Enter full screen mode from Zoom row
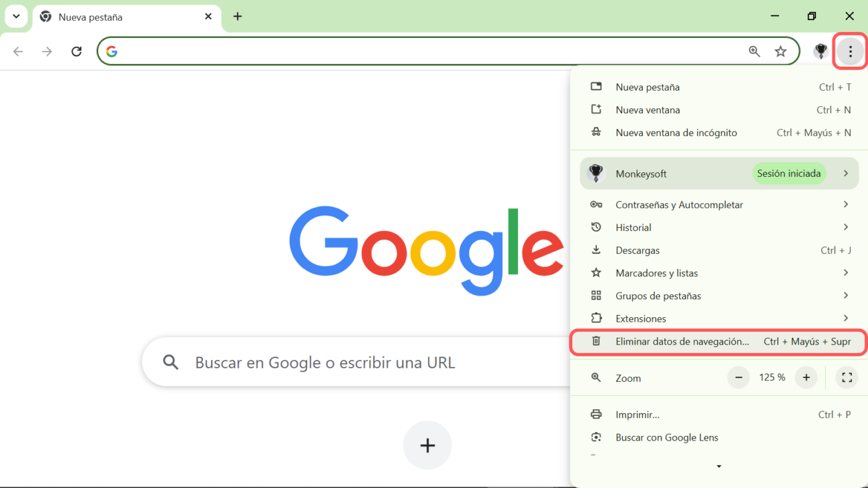This screenshot has width=868, height=488. (847, 377)
